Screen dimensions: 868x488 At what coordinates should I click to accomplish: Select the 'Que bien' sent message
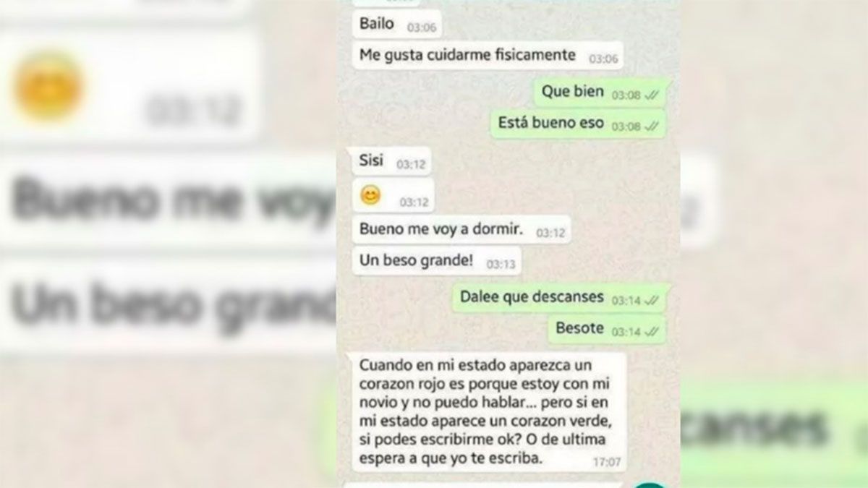600,94
